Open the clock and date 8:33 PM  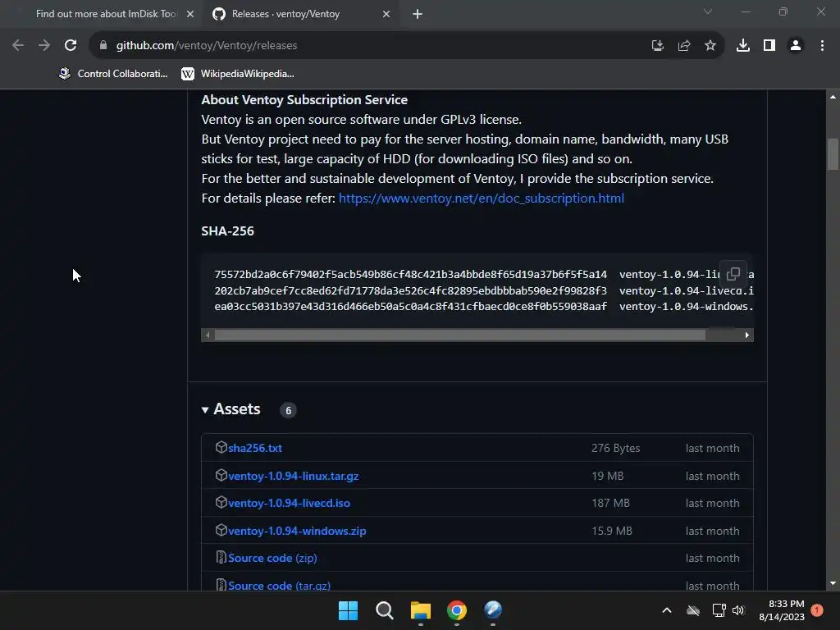click(782, 610)
